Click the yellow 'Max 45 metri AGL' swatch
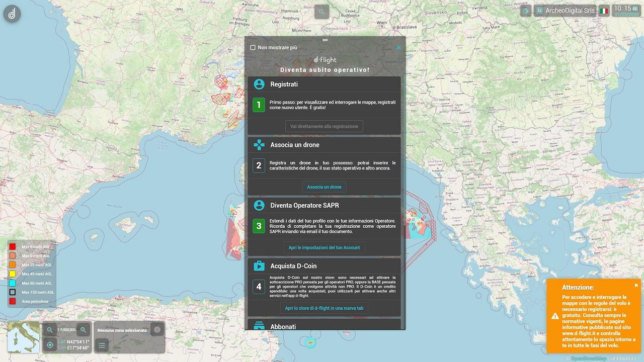644x362 pixels. pos(13,274)
